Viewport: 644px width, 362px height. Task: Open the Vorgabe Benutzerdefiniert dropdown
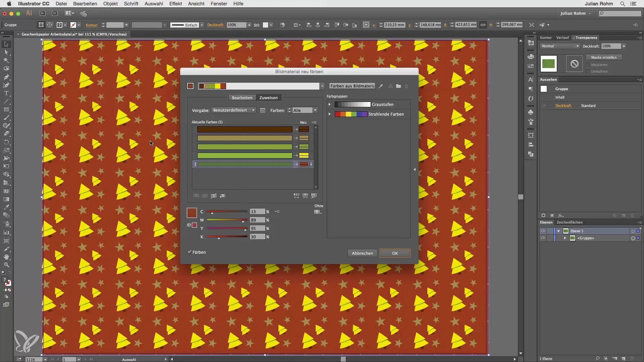point(234,110)
